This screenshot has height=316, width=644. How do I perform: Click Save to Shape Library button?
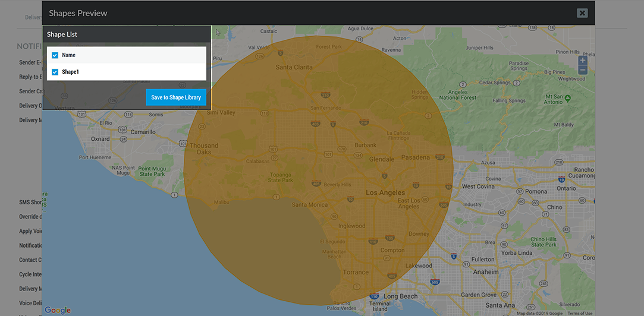pyautogui.click(x=175, y=97)
